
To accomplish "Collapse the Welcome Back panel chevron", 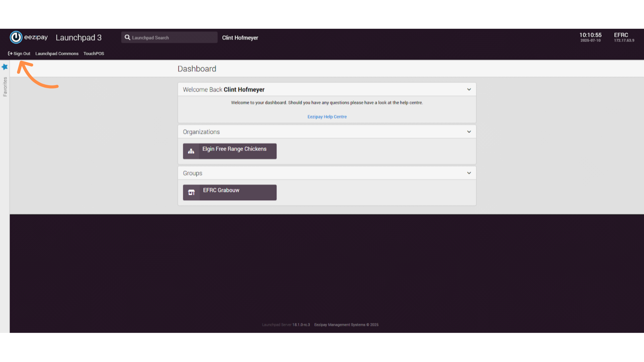I will pos(469,89).
